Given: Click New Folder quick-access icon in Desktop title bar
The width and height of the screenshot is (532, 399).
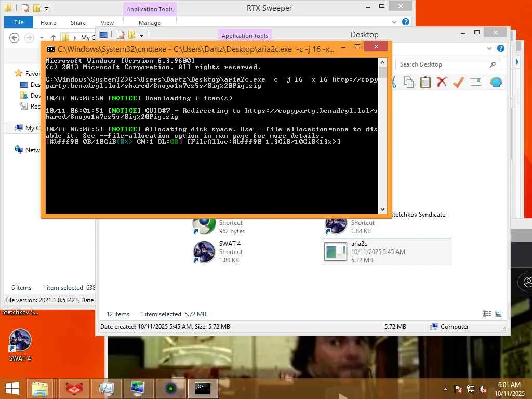Looking at the screenshot, I should pyautogui.click(x=131, y=35).
